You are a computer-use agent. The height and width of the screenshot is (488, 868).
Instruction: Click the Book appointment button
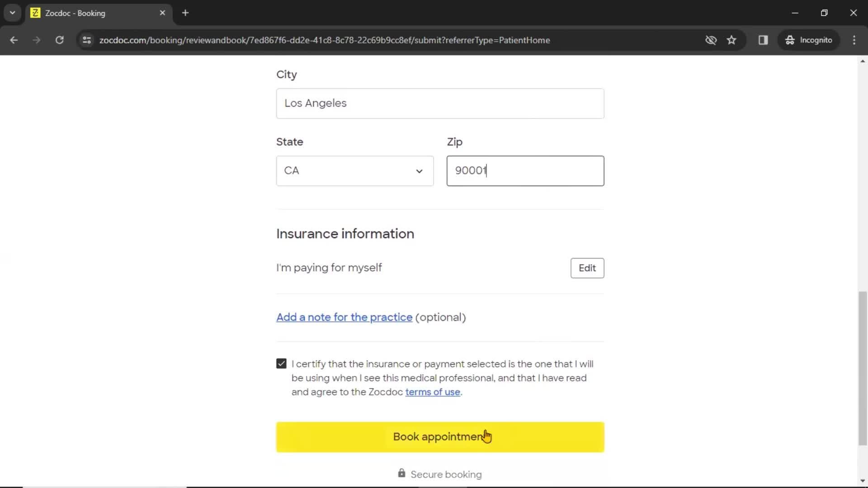point(440,437)
